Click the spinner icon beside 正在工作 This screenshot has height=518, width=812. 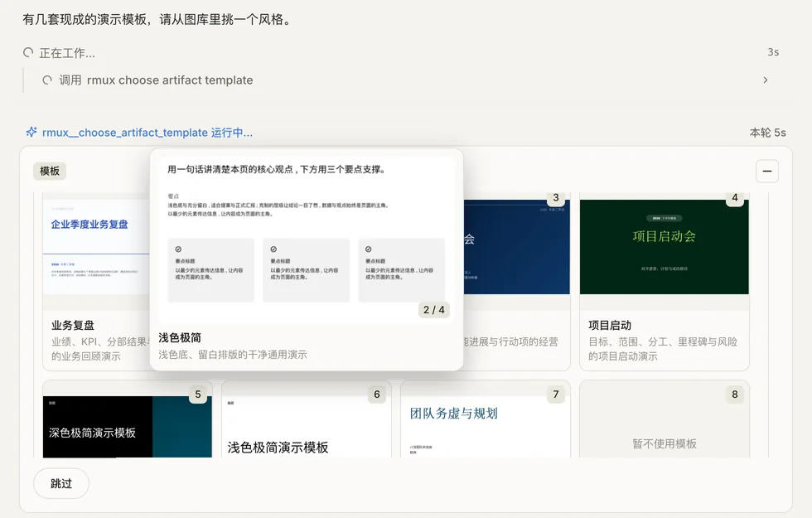coord(28,52)
